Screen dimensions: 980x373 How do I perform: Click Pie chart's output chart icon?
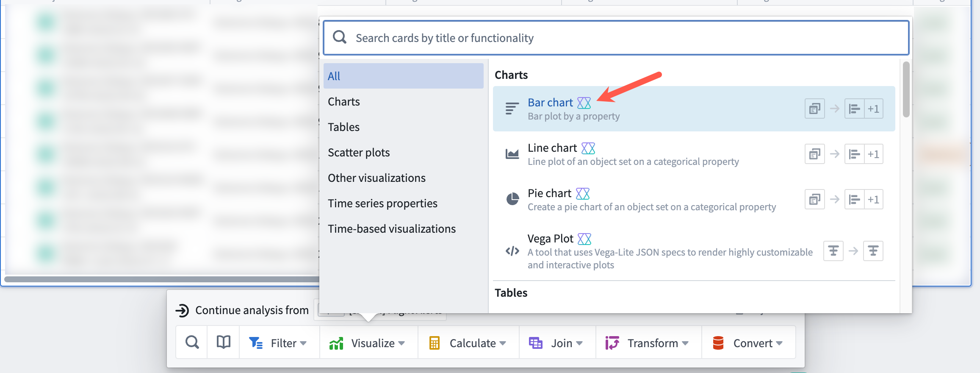[854, 200]
